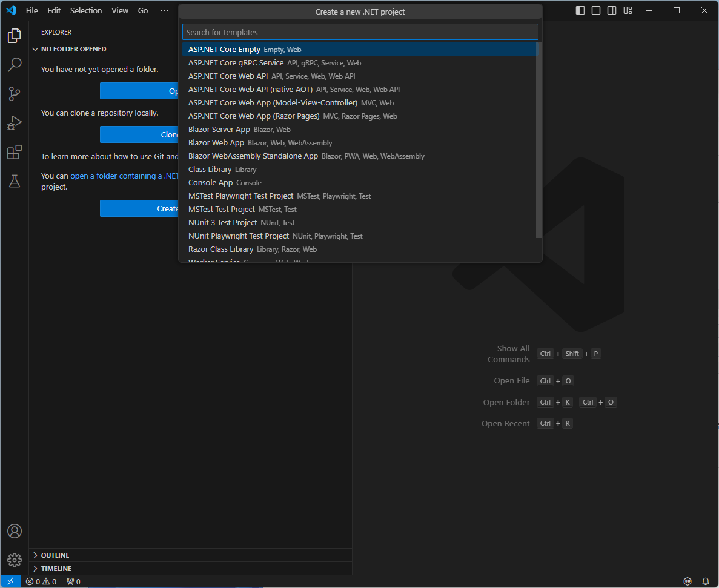Open the Edit menu

coord(54,10)
